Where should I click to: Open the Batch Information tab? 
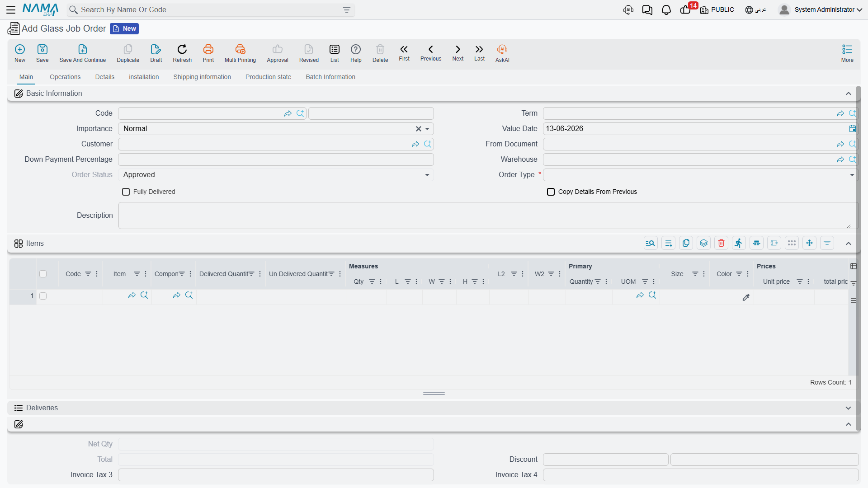tap(330, 77)
